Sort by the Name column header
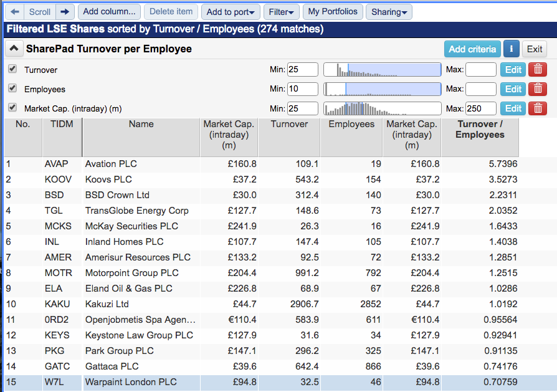Image resolution: width=557 pixels, height=392 pixels. pos(141,137)
